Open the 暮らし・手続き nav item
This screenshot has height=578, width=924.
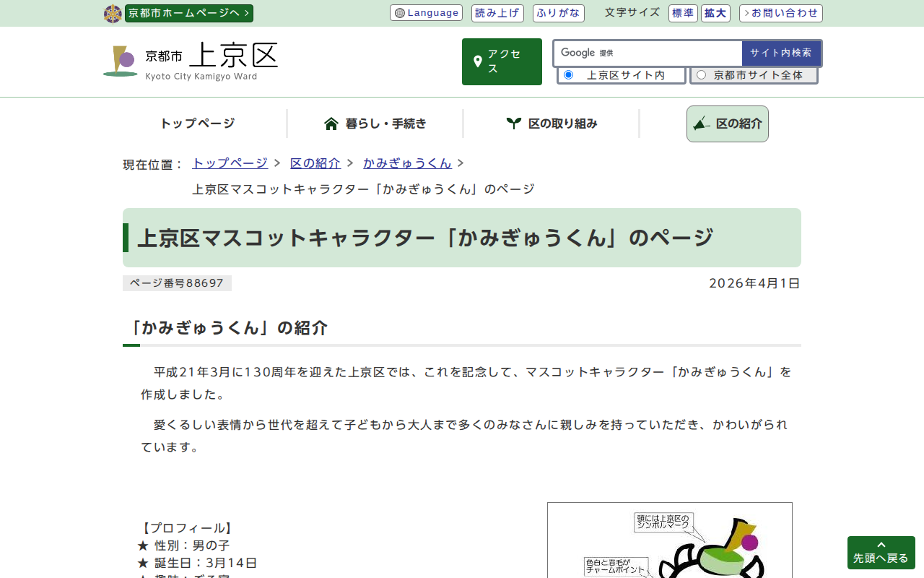375,124
